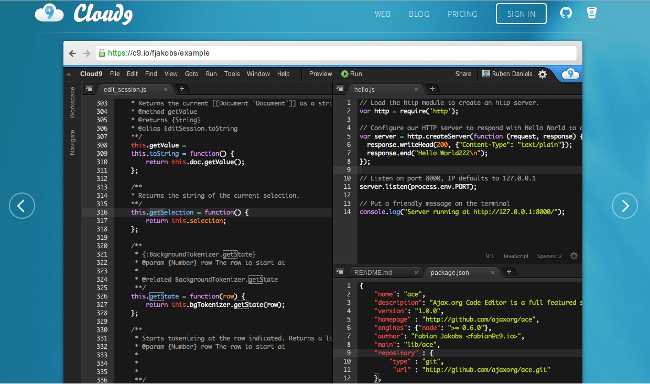Open the IDE settings gear beside Ruben Daniels
The image size is (650, 384).
(542, 74)
